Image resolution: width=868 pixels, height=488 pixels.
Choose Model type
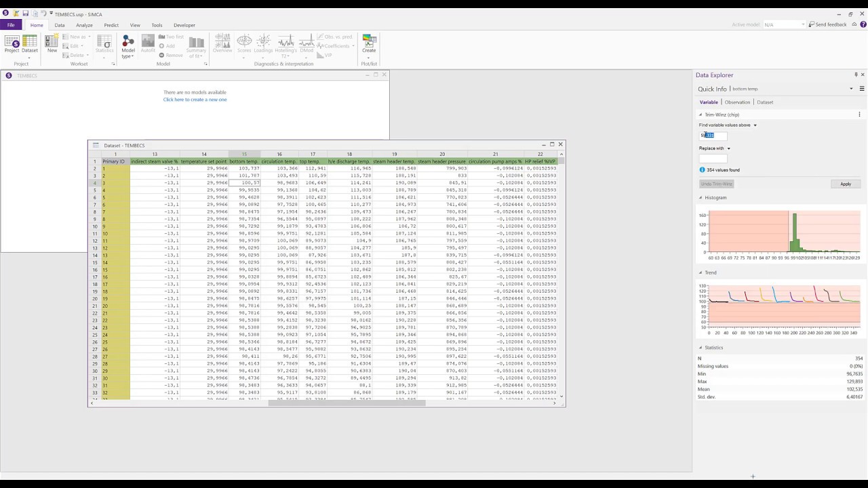point(127,47)
